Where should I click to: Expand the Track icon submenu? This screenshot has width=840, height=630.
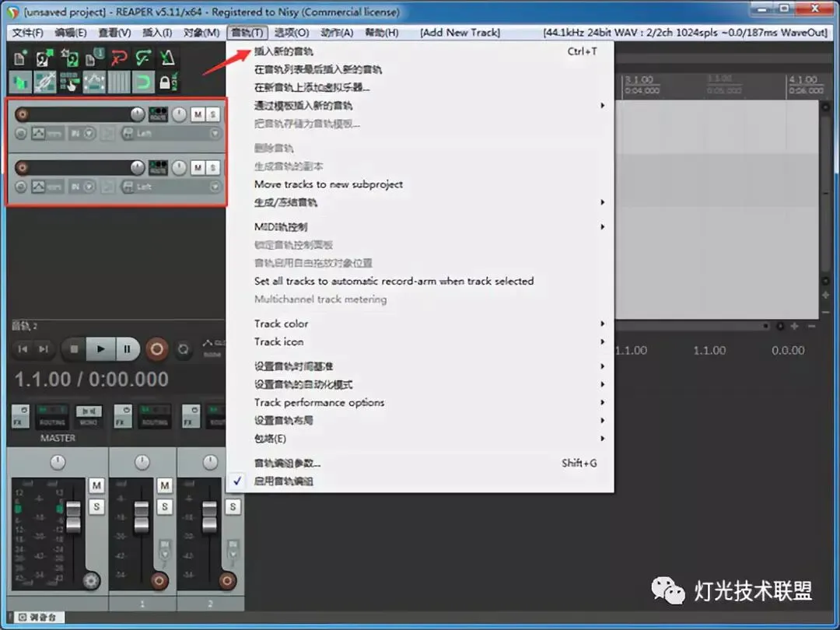[x=421, y=341]
